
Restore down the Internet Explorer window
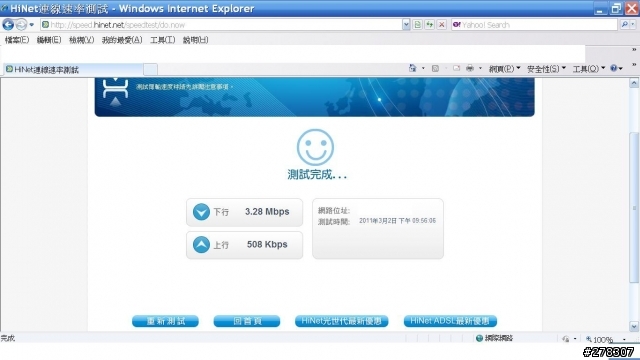coord(616,9)
